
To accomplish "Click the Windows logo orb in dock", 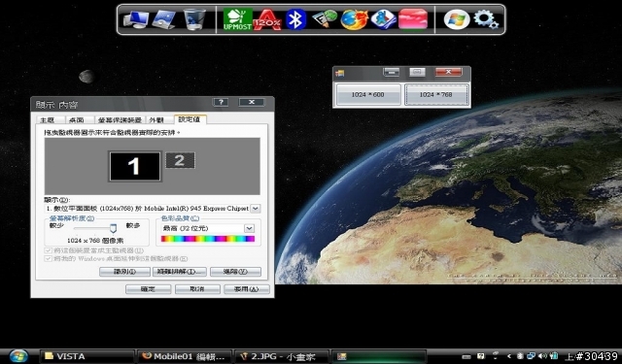I will (457, 19).
